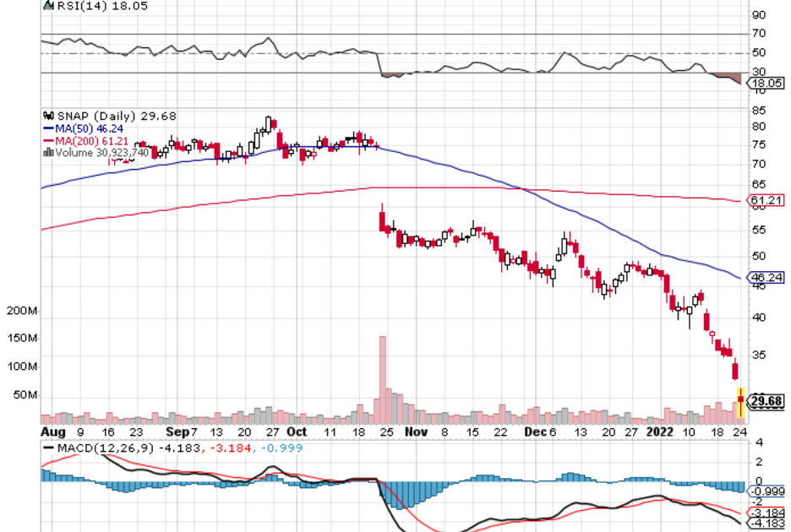Viewport: 791px width, 532px height.
Task: Select the blue MA(50) legend line marker
Action: pos(47,128)
